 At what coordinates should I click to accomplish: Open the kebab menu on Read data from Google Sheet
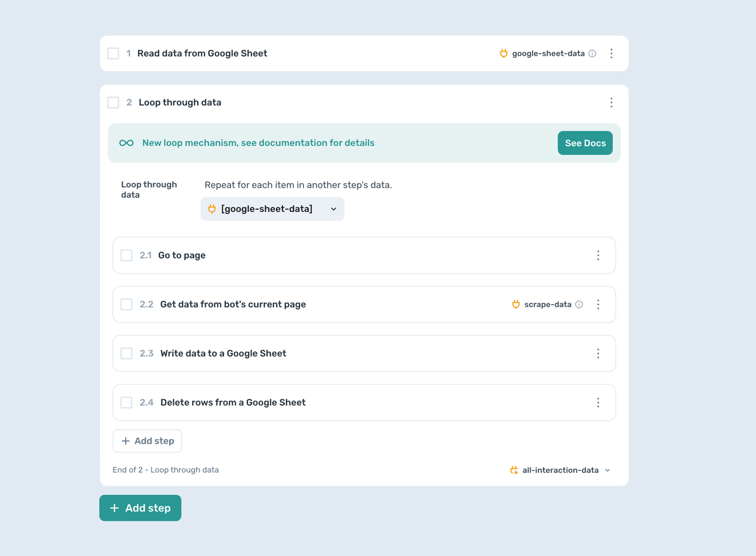(x=611, y=53)
